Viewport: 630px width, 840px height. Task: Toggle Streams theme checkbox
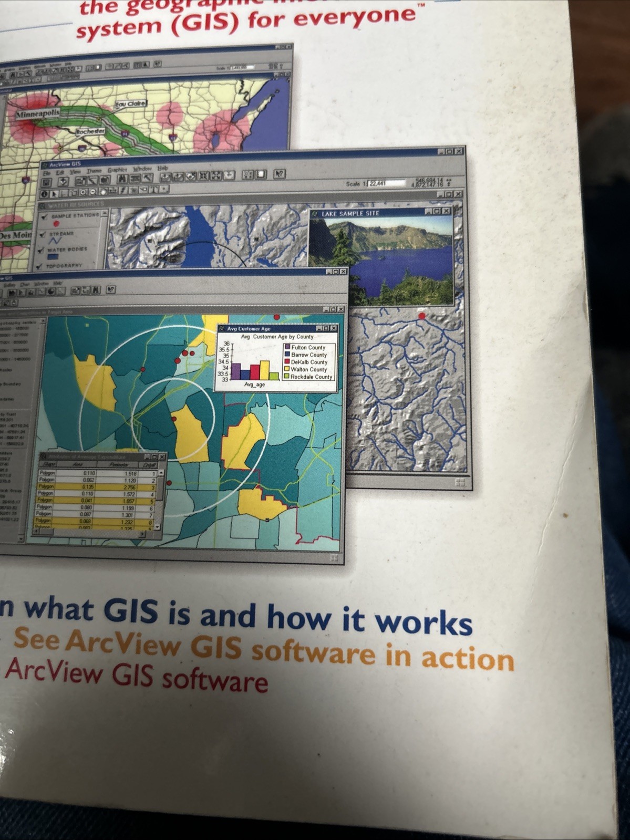42,234
